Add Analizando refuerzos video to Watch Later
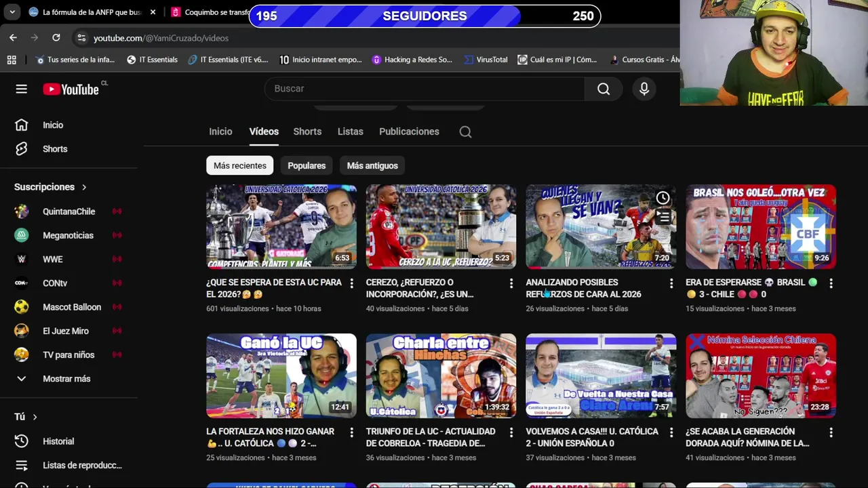 pos(663,198)
